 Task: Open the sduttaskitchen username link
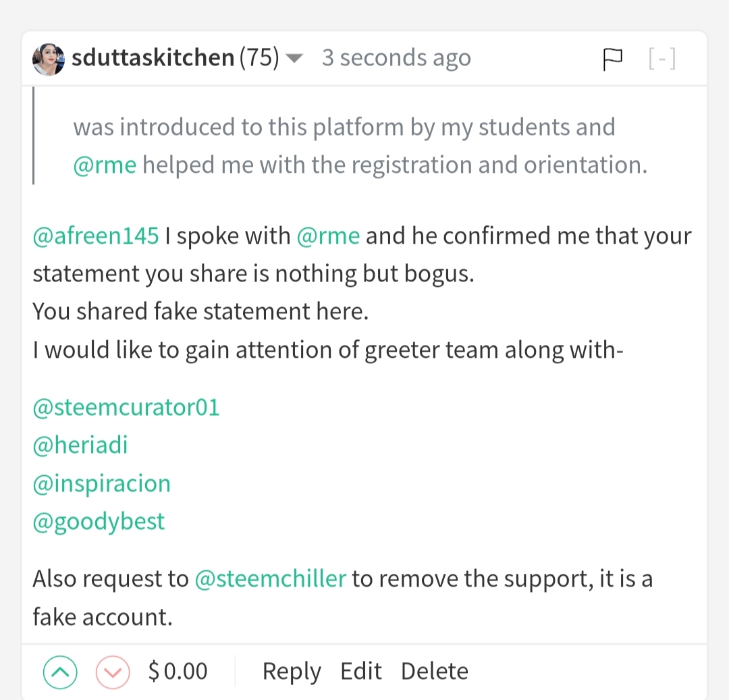[153, 59]
